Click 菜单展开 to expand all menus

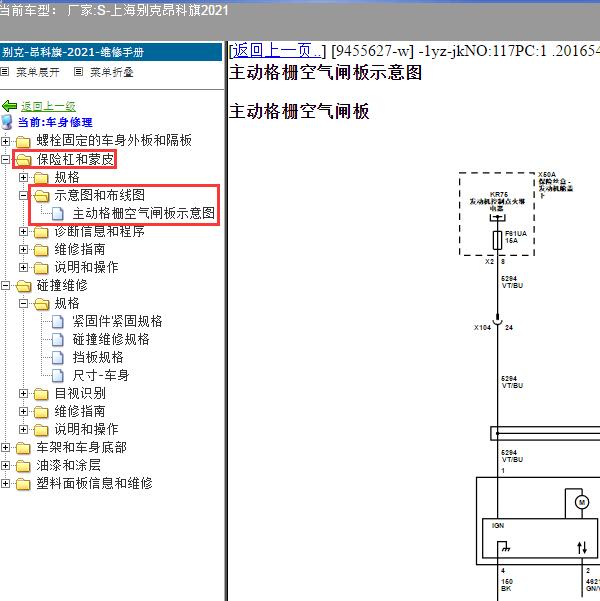(38, 72)
